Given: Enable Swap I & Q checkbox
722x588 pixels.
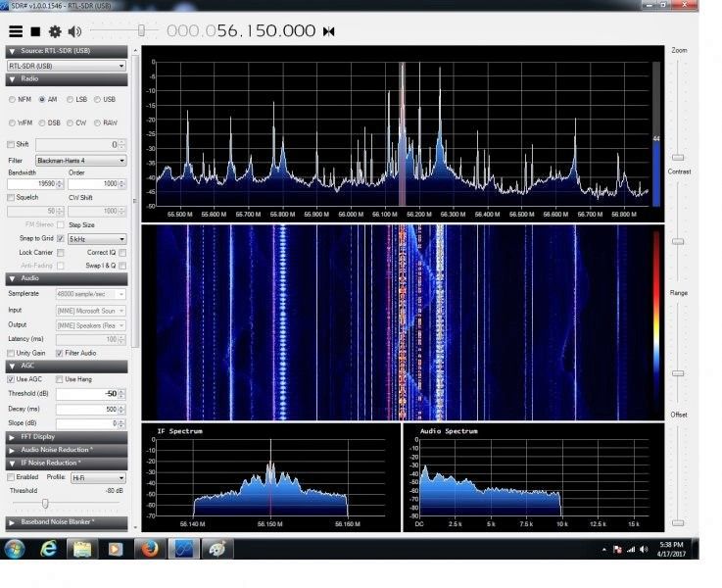Looking at the screenshot, I should (x=122, y=266).
